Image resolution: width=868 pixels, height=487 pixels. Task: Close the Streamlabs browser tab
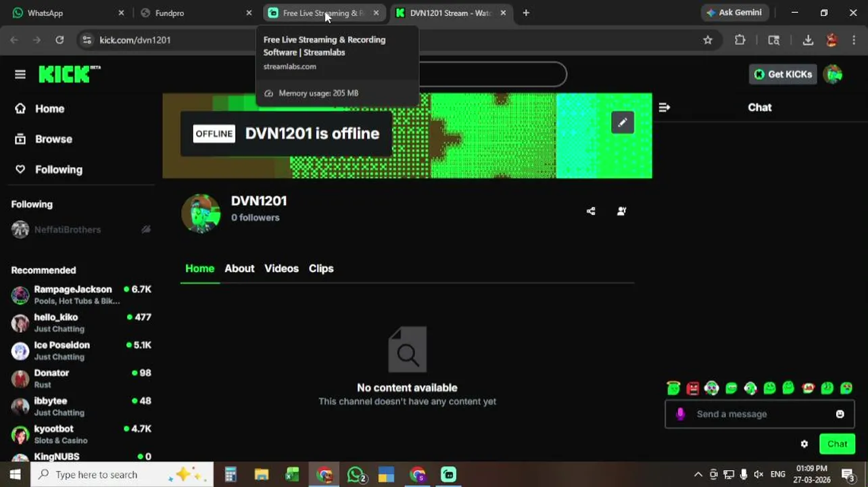point(376,13)
